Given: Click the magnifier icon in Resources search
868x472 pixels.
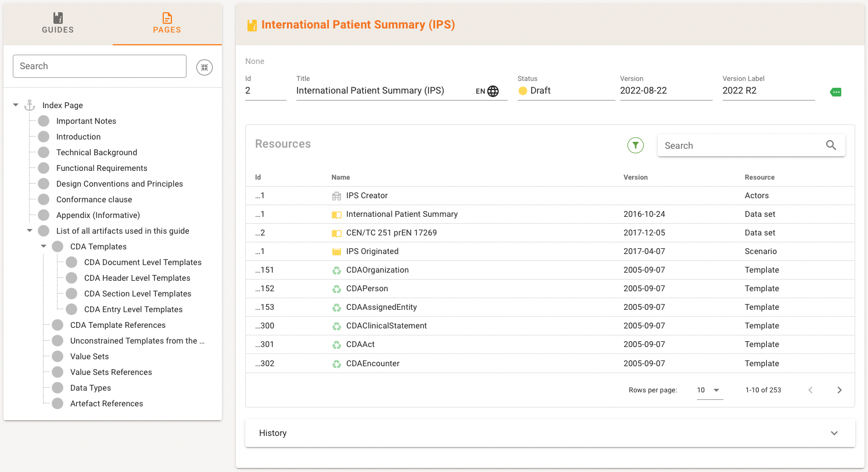Looking at the screenshot, I should click(x=831, y=145).
